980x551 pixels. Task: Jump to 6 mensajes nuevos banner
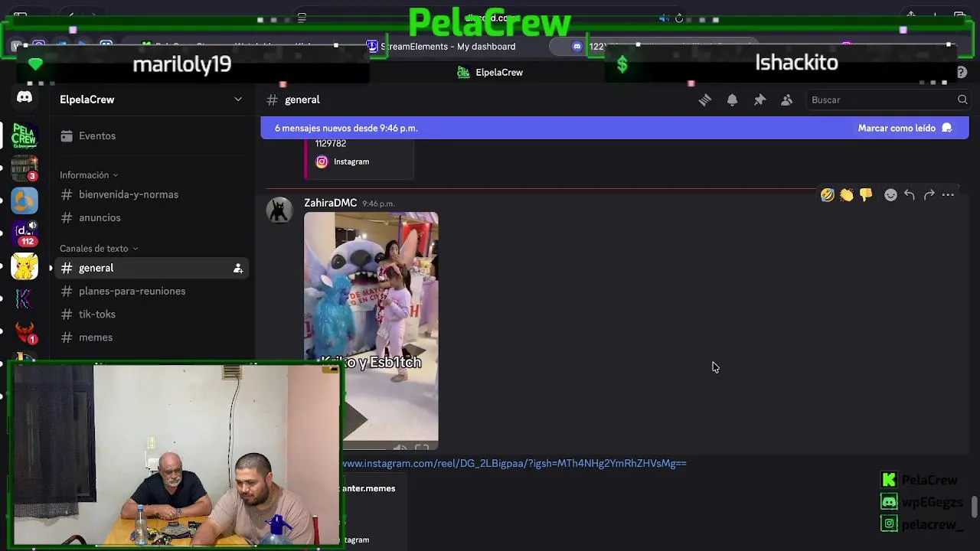coord(346,128)
